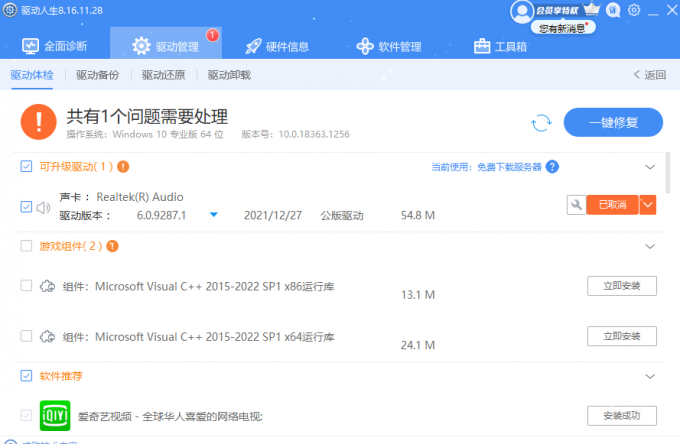
Task: Switch to 驱动备份 sub-tab
Action: pyautogui.click(x=98, y=75)
